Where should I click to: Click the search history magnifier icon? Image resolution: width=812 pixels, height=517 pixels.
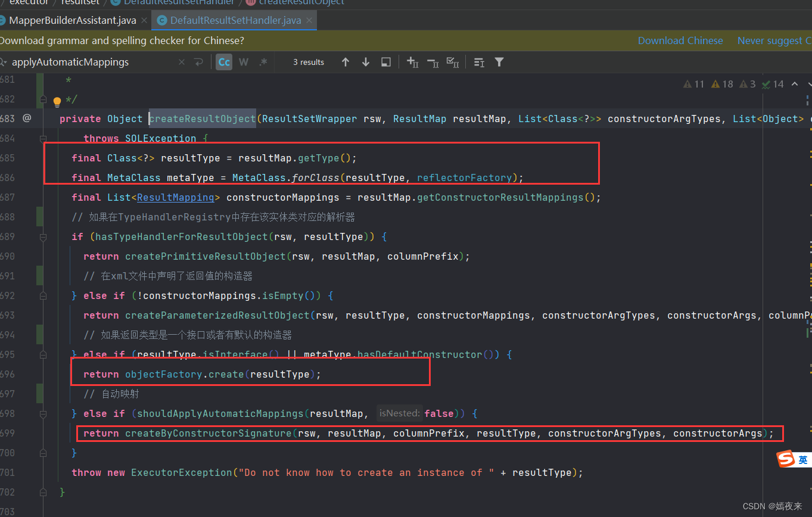tap(3, 62)
